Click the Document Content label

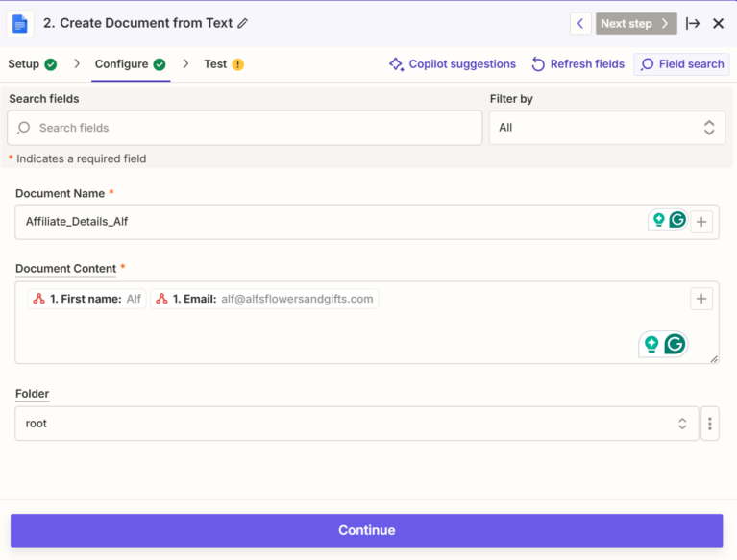coord(65,269)
